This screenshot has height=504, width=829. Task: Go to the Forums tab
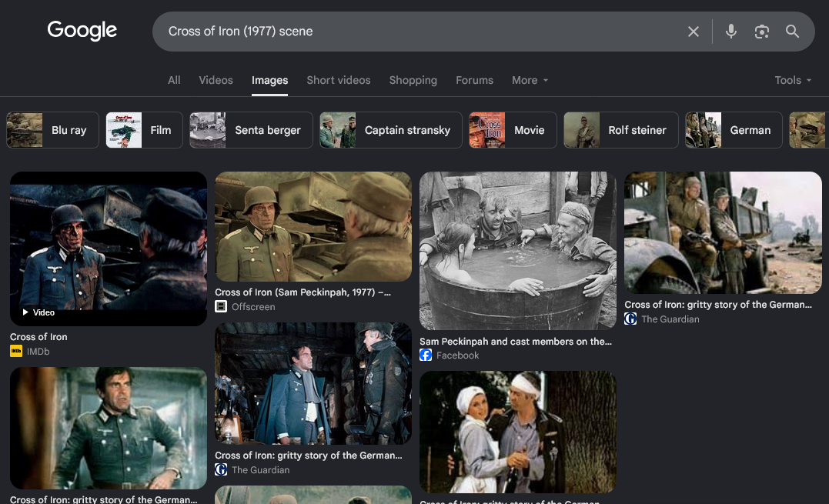pos(474,80)
